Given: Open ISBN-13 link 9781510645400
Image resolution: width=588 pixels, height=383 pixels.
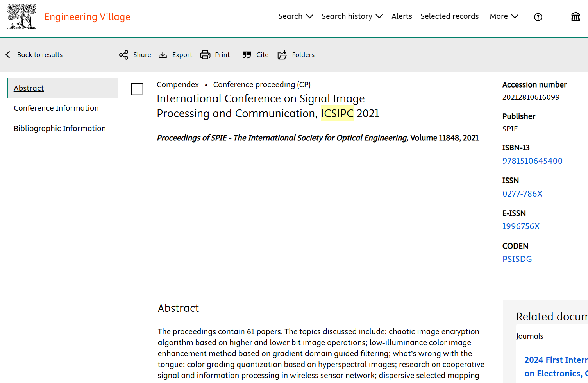Looking at the screenshot, I should [x=533, y=161].
